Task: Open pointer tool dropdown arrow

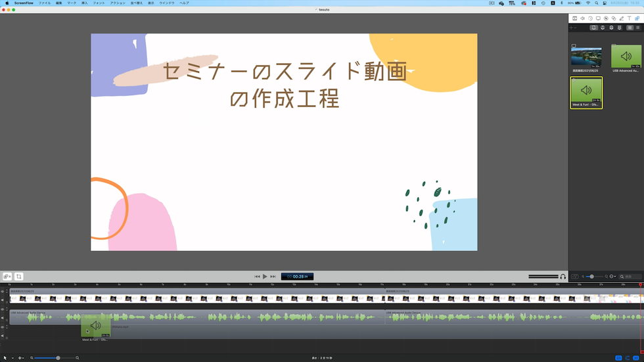Action: [x=12, y=358]
